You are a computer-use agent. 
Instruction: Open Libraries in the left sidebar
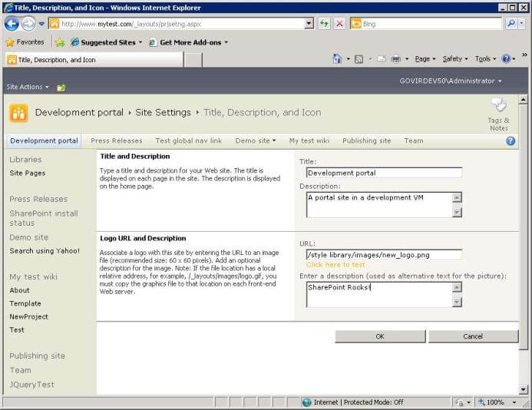25,159
